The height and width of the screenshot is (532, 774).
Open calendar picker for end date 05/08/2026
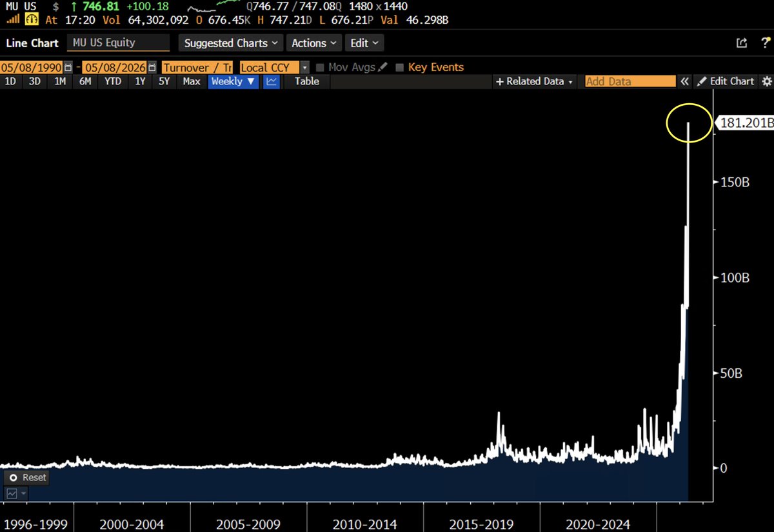(152, 67)
